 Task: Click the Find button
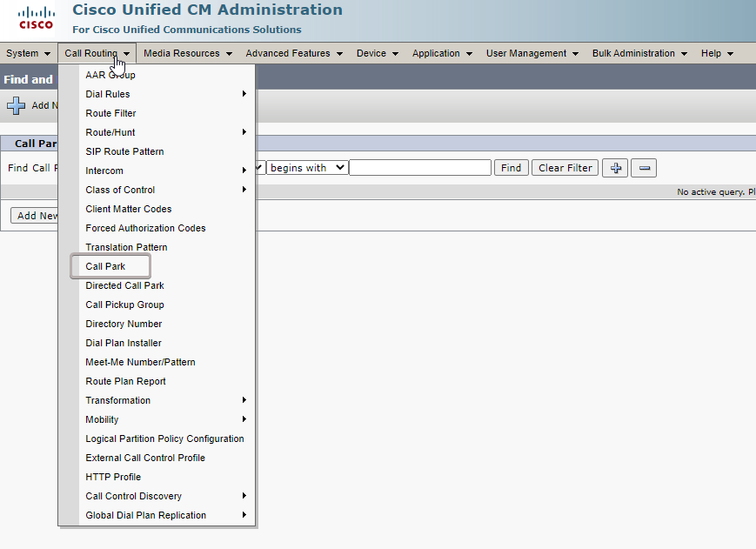[511, 168]
